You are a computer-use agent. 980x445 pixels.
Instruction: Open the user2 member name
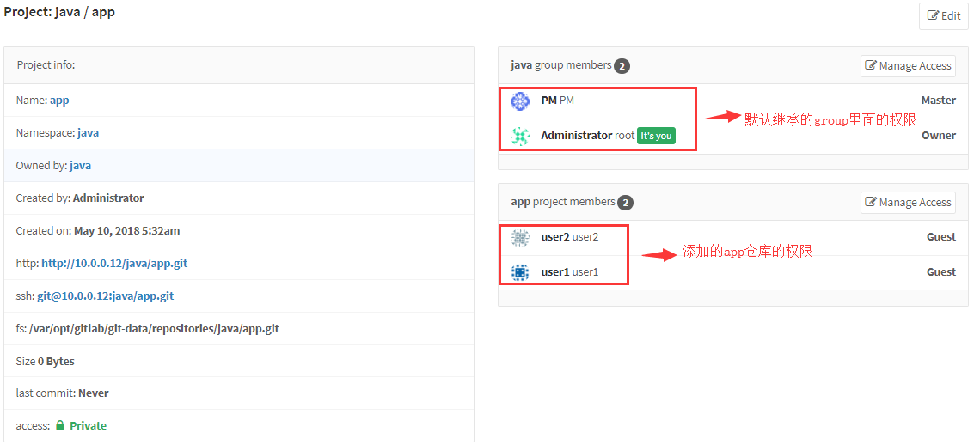554,237
